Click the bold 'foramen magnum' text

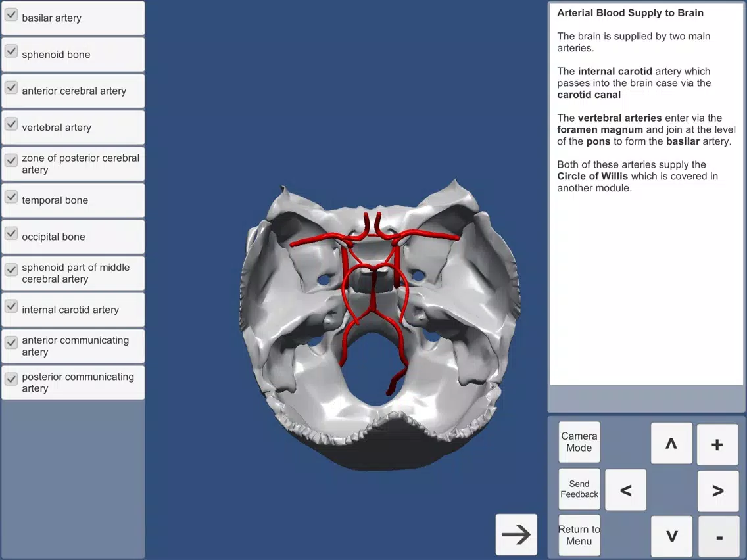(x=600, y=129)
